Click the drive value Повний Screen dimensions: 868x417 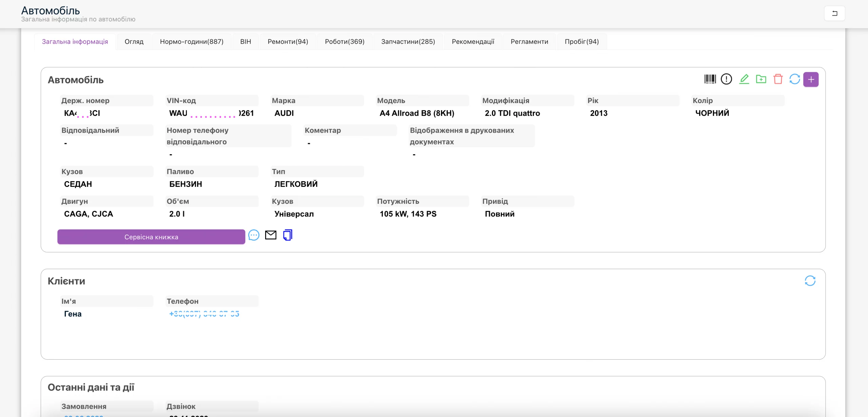499,214
